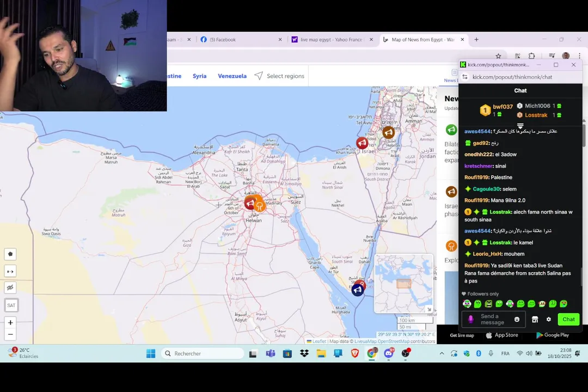Click the Kick popout address bar URL
This screenshot has width=588, height=392.
coord(512,77)
